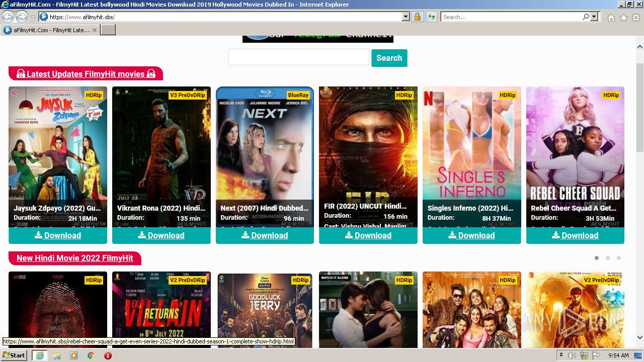Viewport: 644px width, 362px height.
Task: Open the Favorites star icon
Action: pyautogui.click(x=623, y=18)
